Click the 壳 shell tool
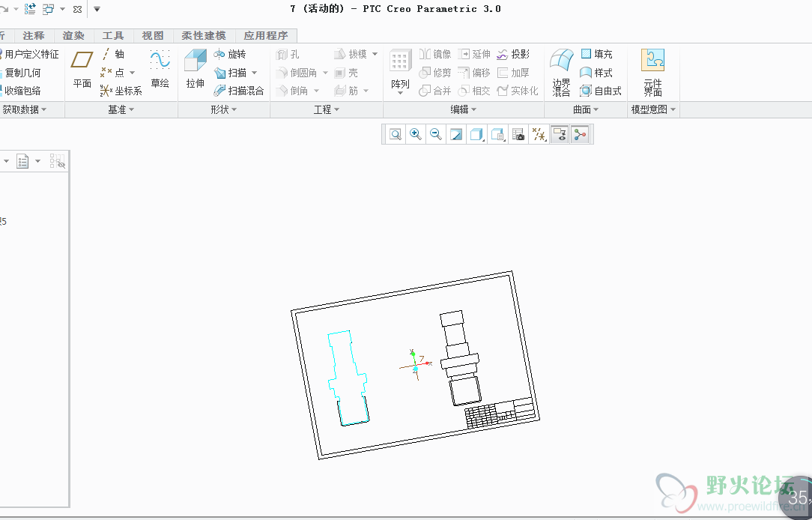The height and width of the screenshot is (520, 812). tap(346, 73)
